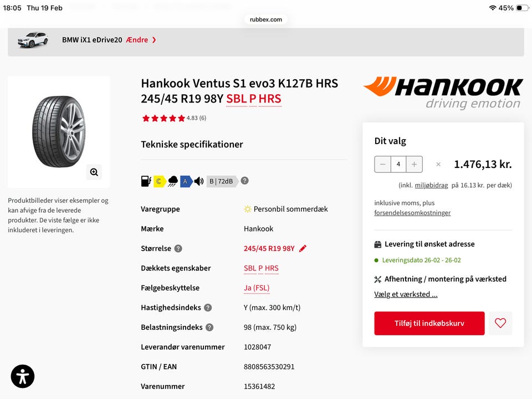The height and width of the screenshot is (399, 532).
Task: Open the Belastningsindeks help icon
Action: (x=209, y=328)
